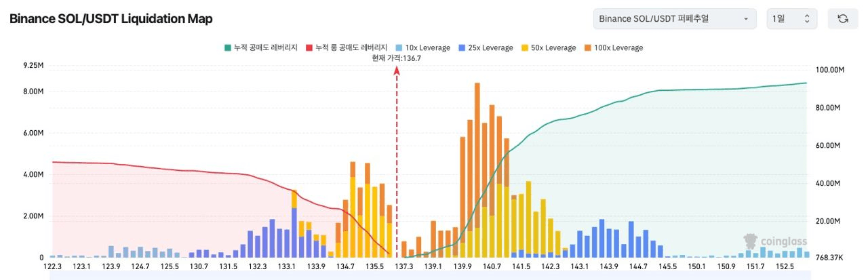The width and height of the screenshot is (868, 280).
Task: Open the Binance SOL/USDT 퍼페추얼 dropdown
Action: pyautogui.click(x=675, y=18)
